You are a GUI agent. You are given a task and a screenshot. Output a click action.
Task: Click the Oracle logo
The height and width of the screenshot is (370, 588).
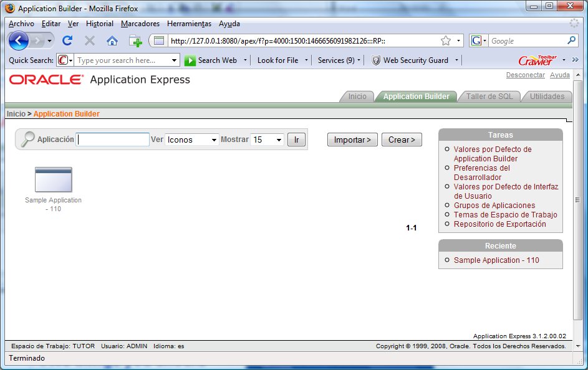[46, 79]
